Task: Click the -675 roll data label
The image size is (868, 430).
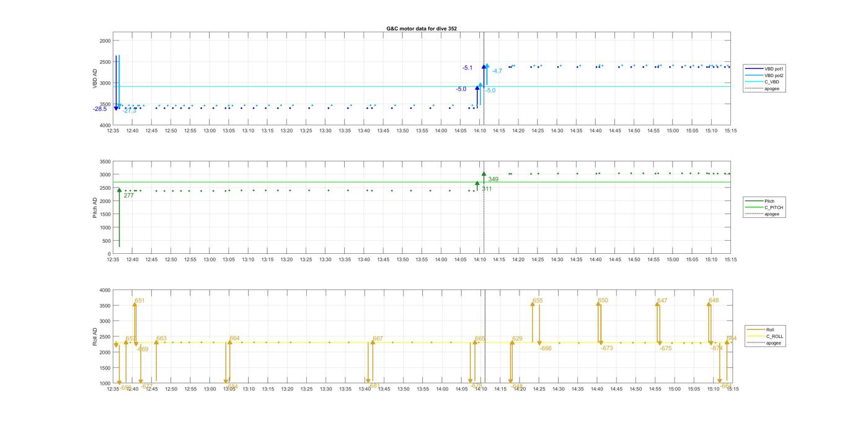Action: (665, 349)
